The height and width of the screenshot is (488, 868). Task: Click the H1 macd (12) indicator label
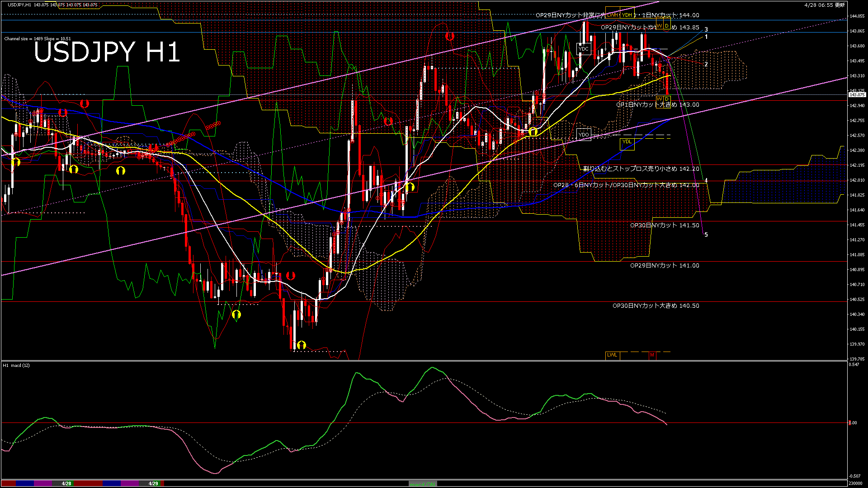[x=16, y=365]
